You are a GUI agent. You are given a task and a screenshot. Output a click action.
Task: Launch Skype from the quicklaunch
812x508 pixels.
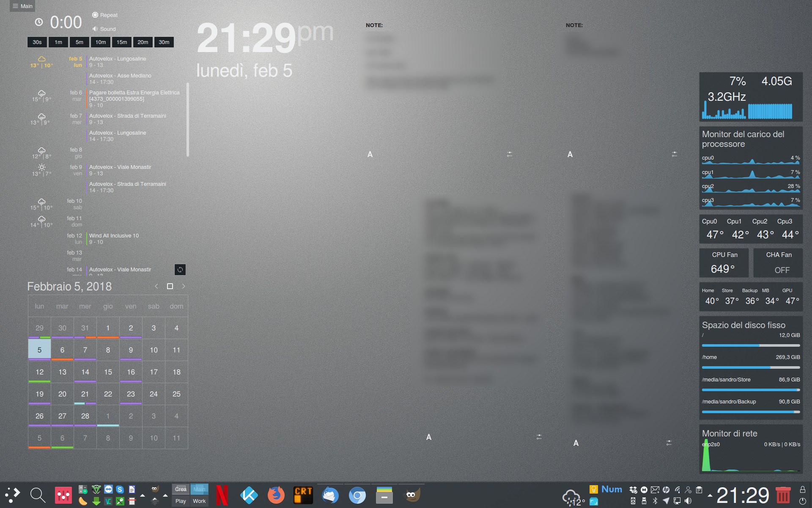120,489
